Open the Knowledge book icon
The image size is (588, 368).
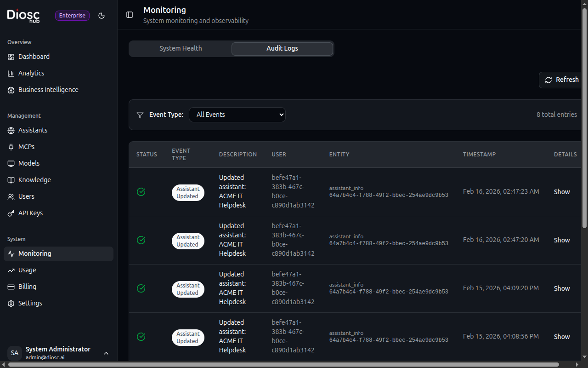11,180
